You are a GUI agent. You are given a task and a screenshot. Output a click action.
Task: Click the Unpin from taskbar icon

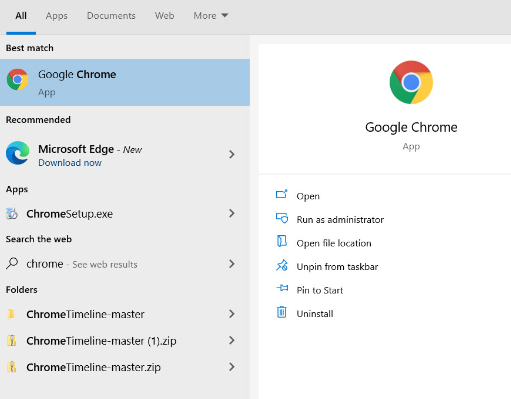pos(282,265)
